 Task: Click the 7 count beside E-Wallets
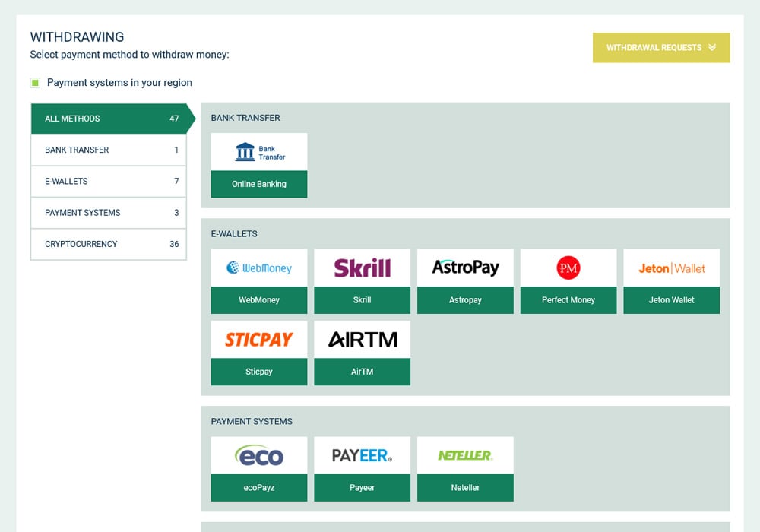click(x=176, y=181)
